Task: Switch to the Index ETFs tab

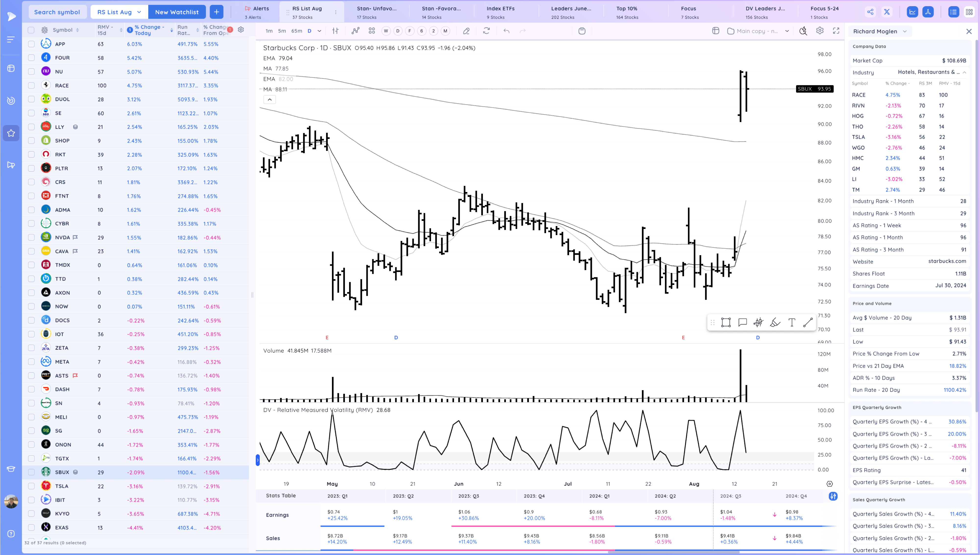Action: pyautogui.click(x=500, y=12)
